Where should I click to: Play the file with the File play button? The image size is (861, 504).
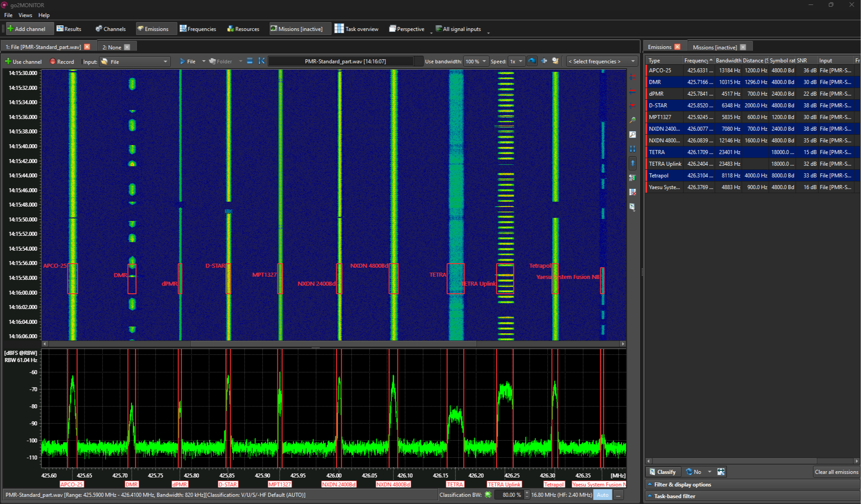click(x=187, y=62)
